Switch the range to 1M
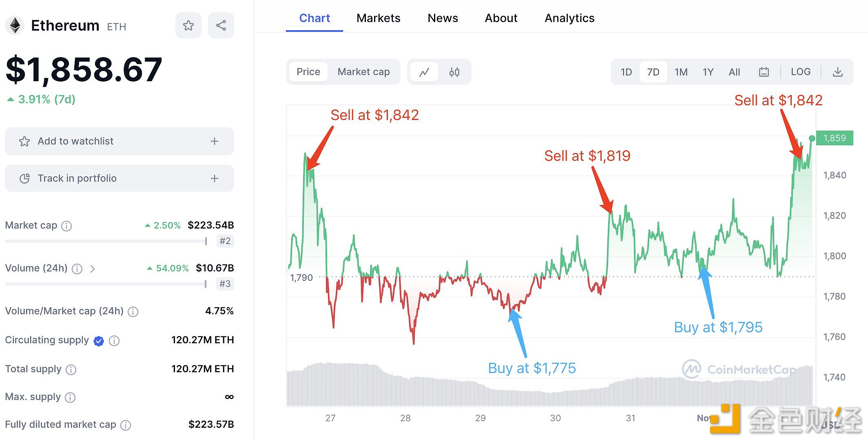This screenshot has width=868, height=440. click(x=681, y=72)
